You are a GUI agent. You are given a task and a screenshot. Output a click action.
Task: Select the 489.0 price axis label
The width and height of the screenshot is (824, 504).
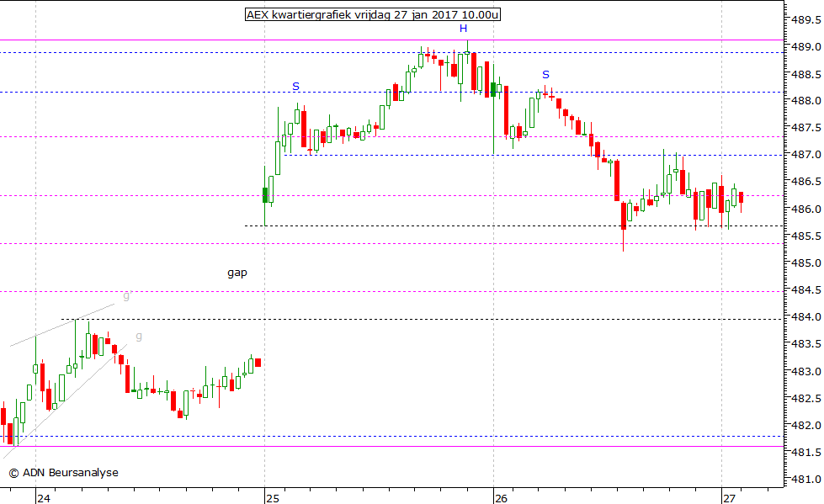tap(805, 47)
